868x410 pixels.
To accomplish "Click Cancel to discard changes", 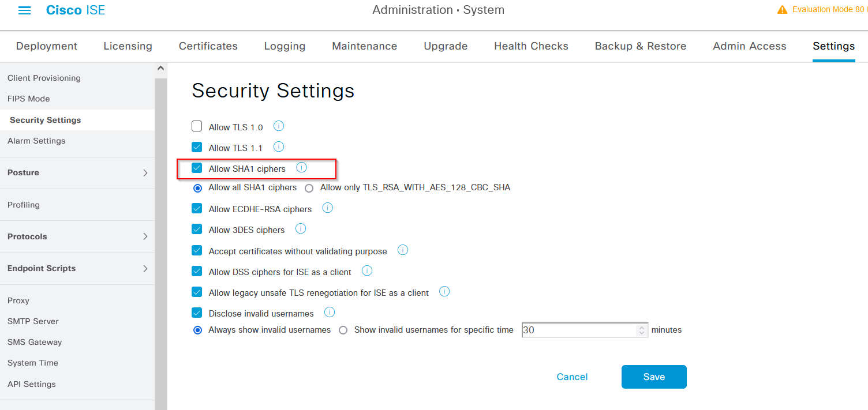I will pos(572,377).
